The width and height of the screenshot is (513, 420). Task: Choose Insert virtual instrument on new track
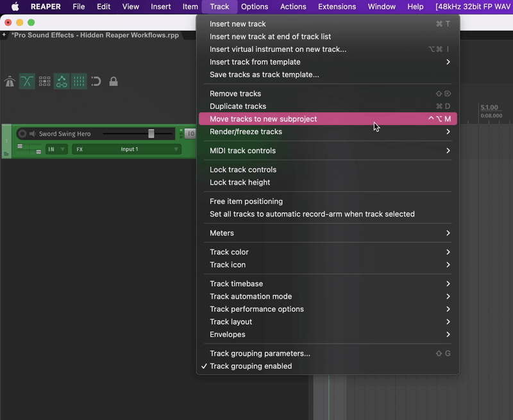(328, 49)
